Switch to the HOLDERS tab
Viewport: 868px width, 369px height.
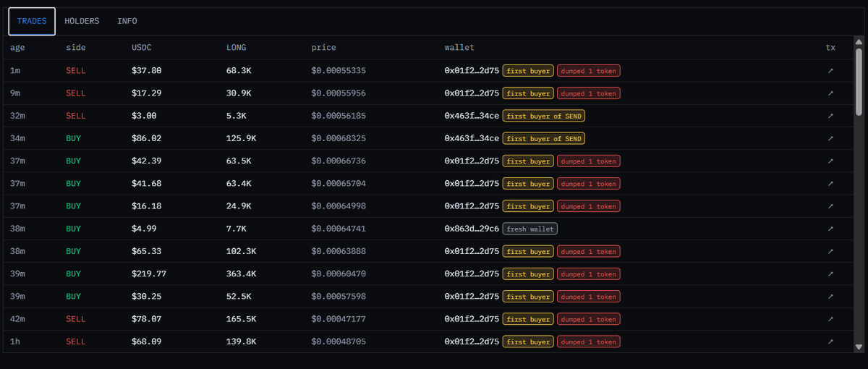82,21
